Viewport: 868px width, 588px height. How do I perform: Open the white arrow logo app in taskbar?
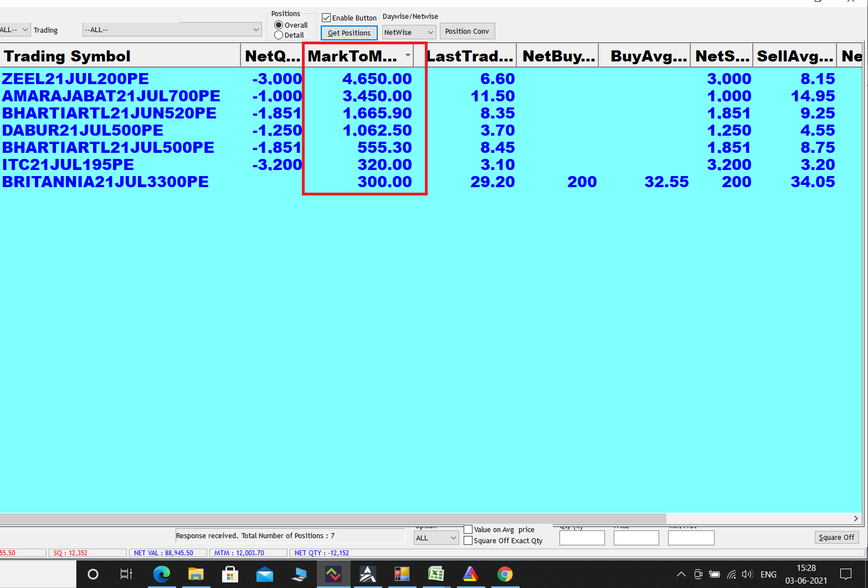click(368, 574)
